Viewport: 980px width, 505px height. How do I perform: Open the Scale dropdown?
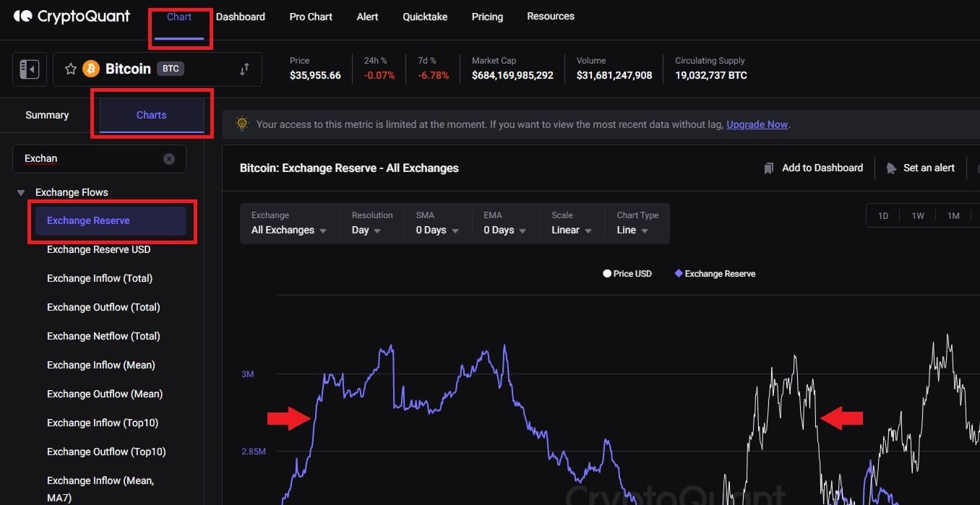coord(572,223)
